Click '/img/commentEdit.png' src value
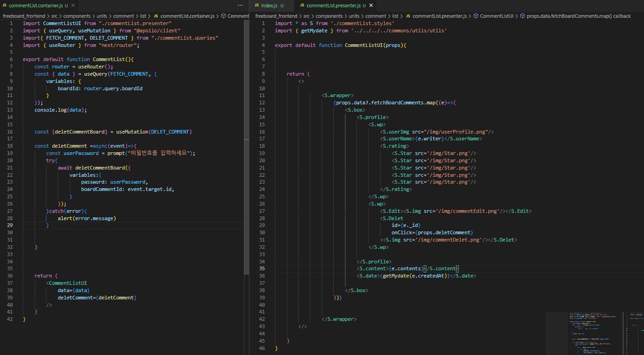 468,211
